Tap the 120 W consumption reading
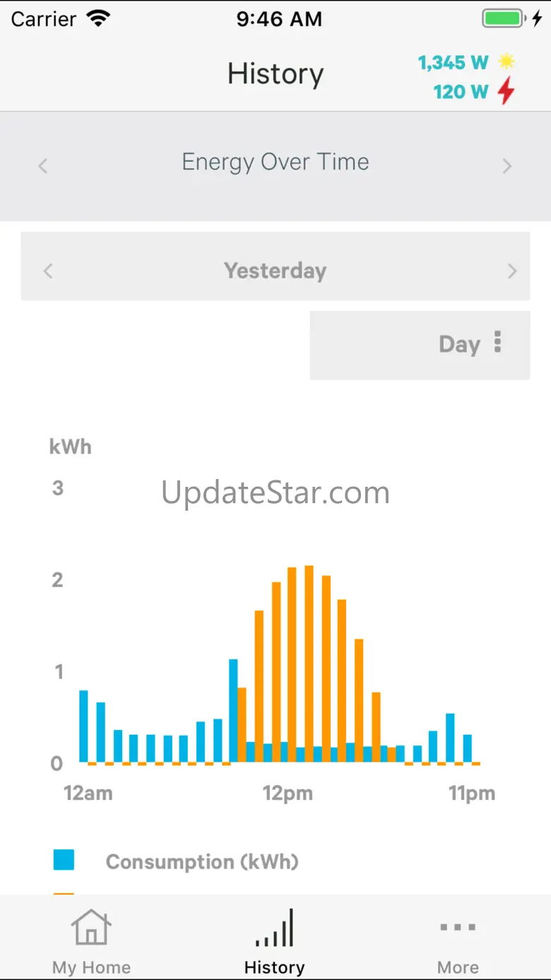Image resolution: width=551 pixels, height=980 pixels. pos(461,92)
